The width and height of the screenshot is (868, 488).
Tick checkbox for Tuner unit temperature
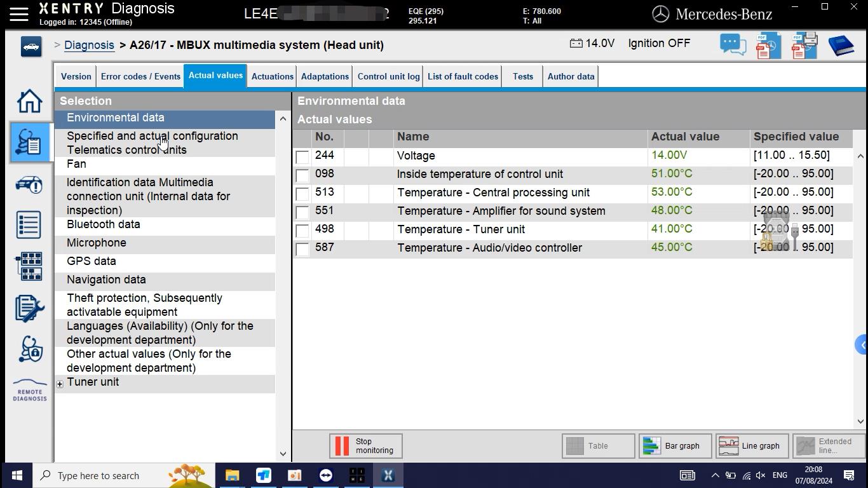click(x=302, y=231)
